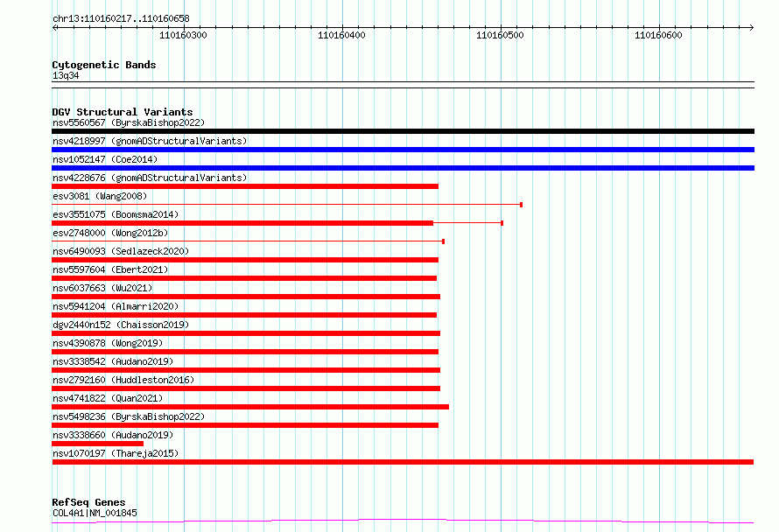779x532 pixels.
Task: Click variant label nsv2792160 (Huddleston2016)
Action: [x=123, y=380]
